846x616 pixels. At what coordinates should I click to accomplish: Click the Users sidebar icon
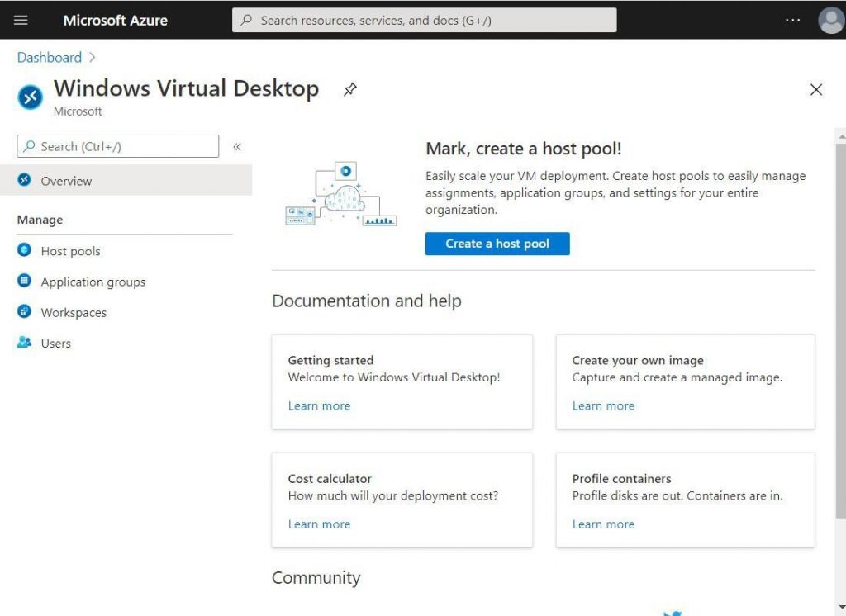tap(26, 343)
